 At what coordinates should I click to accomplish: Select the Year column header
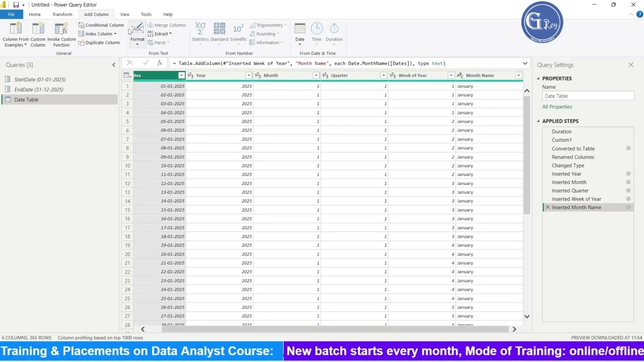pos(219,75)
